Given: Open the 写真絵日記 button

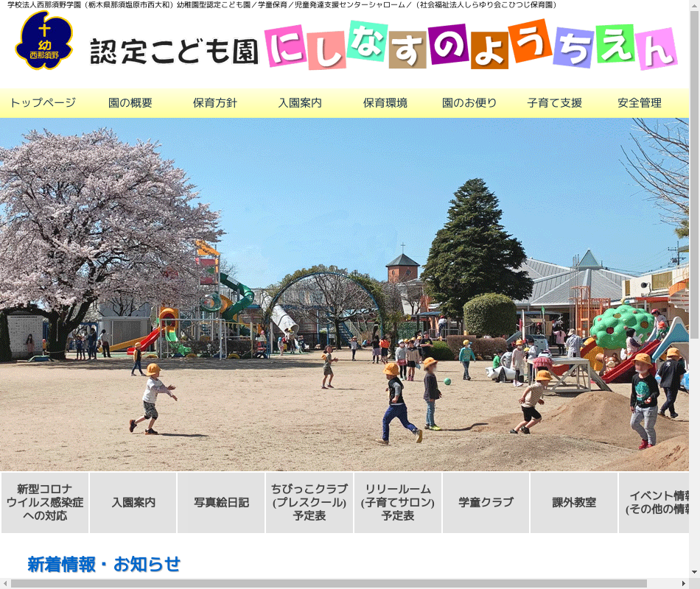Looking at the screenshot, I should [221, 503].
